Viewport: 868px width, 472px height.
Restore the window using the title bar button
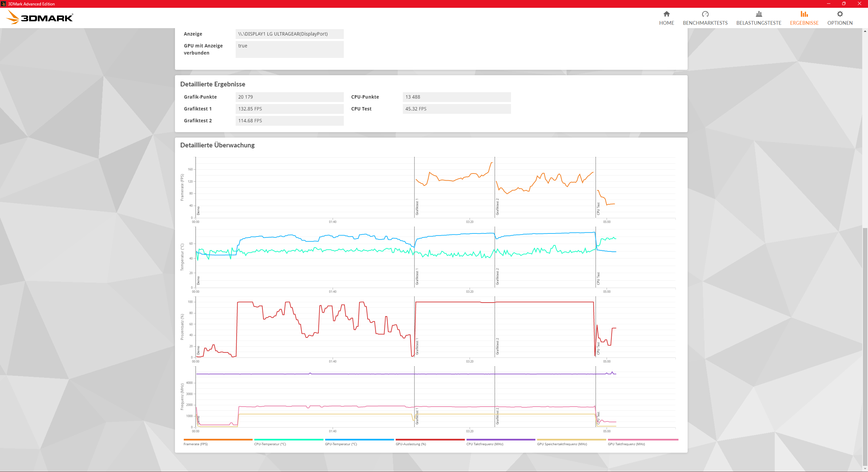[x=844, y=4]
